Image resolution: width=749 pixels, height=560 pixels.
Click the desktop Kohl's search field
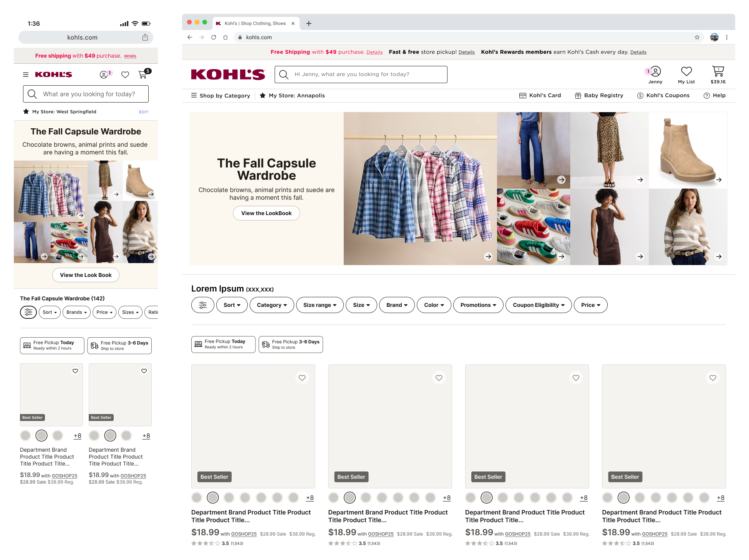(361, 75)
